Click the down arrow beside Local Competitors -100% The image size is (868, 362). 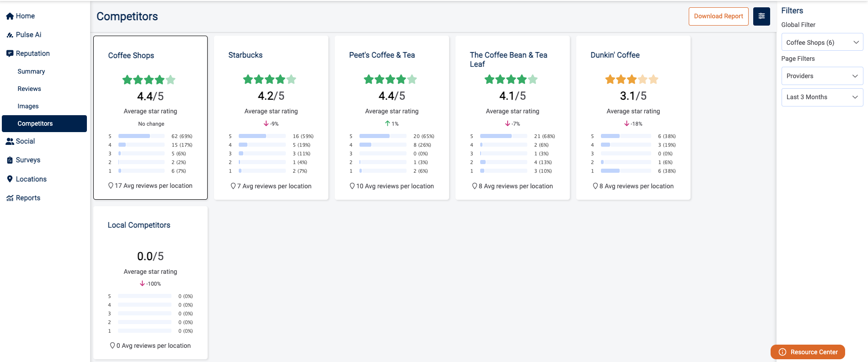pos(142,283)
